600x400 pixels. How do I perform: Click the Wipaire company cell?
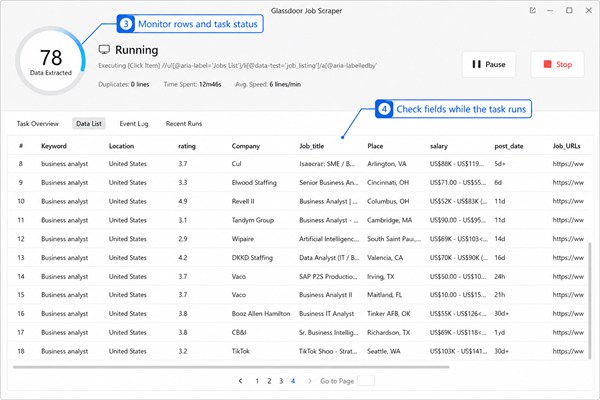[243, 239]
